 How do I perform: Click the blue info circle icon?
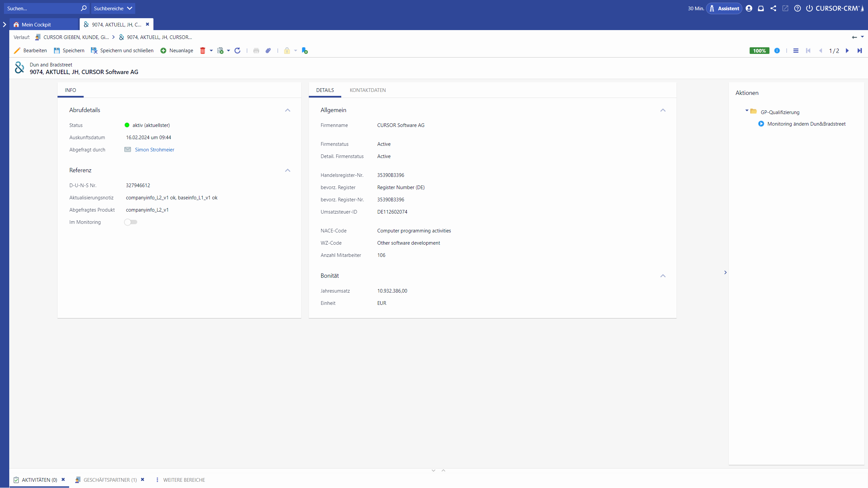[x=777, y=51]
